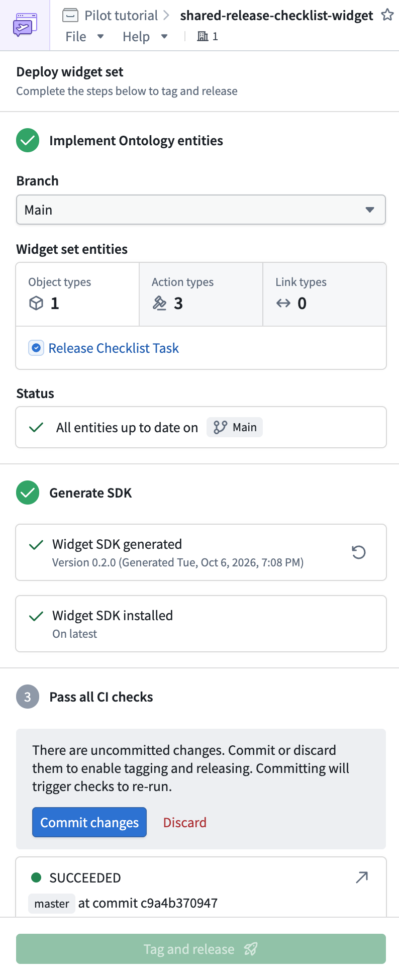Click the organization building icon
The image size is (399, 980).
pos(203,36)
